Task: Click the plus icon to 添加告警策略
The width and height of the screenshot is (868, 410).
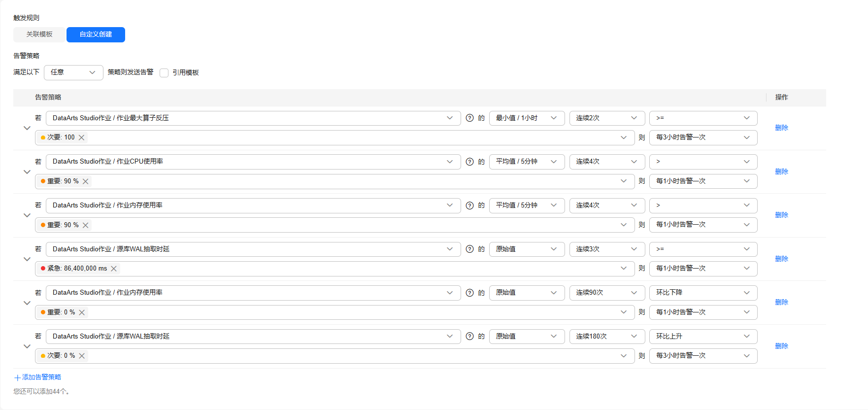Action: [17, 378]
